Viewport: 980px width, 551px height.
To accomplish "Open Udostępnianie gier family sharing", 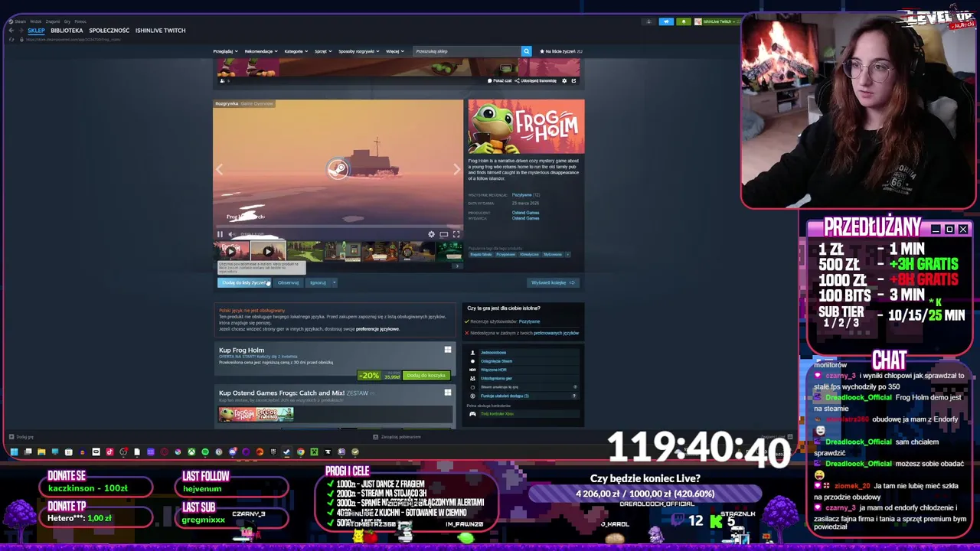I will (x=528, y=378).
